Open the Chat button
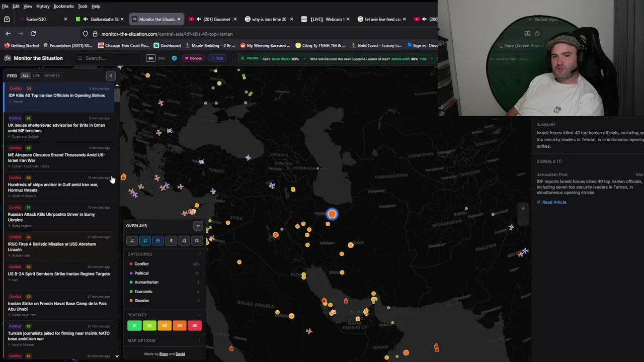 pyautogui.click(x=217, y=58)
